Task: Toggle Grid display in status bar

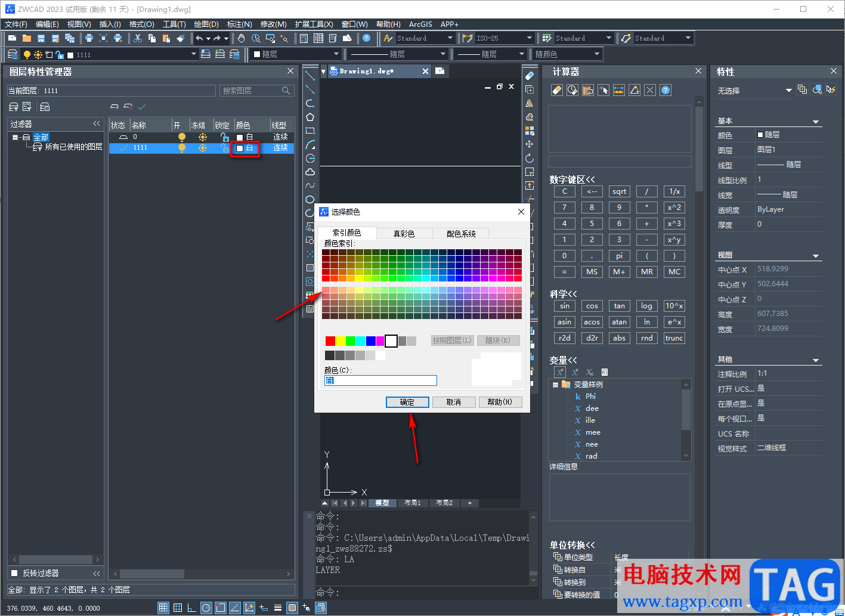Action: click(177, 608)
